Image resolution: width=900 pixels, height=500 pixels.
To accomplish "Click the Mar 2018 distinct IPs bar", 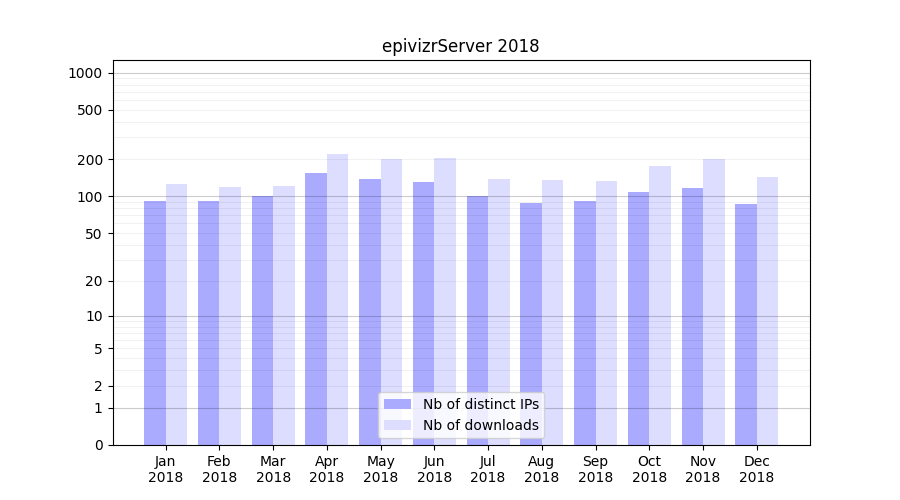I will 262,320.
